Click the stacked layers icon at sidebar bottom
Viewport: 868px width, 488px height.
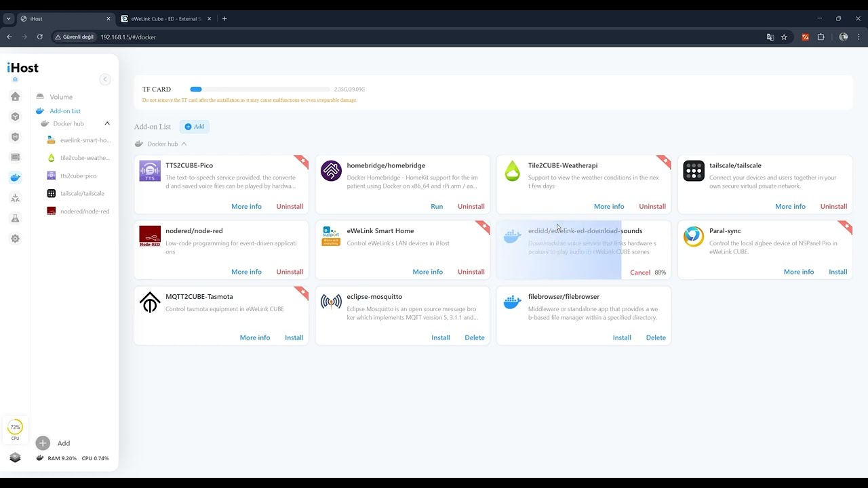click(x=15, y=457)
